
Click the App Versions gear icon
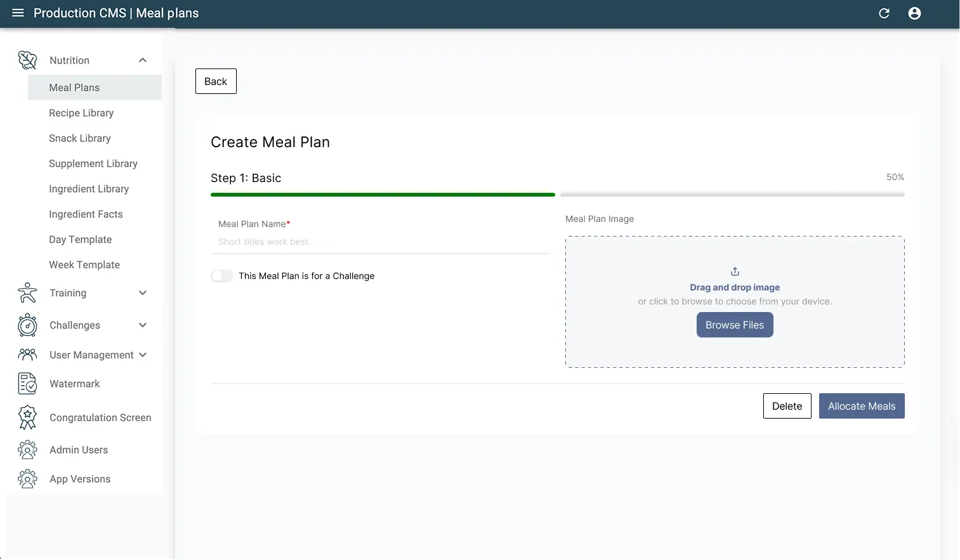(27, 479)
